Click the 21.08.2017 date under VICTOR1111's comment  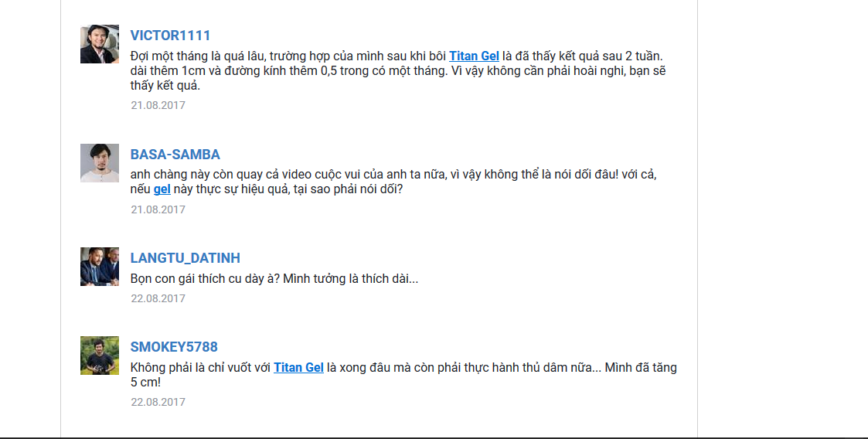[158, 105]
